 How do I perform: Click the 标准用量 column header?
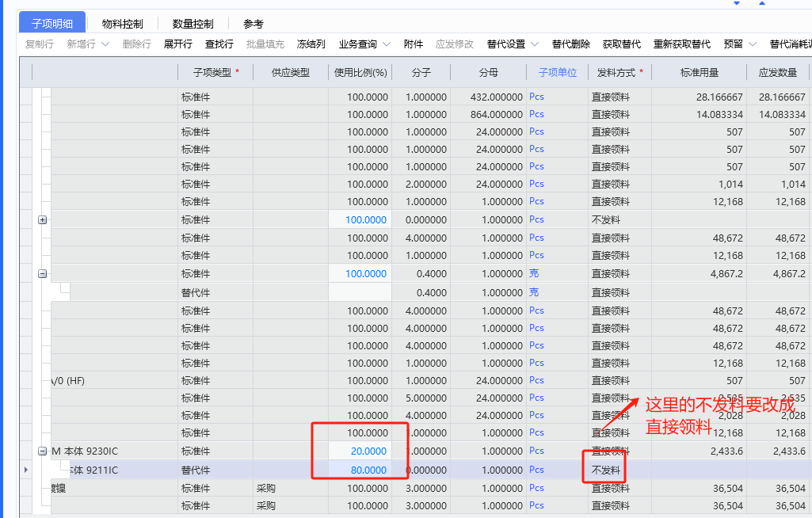(x=699, y=73)
